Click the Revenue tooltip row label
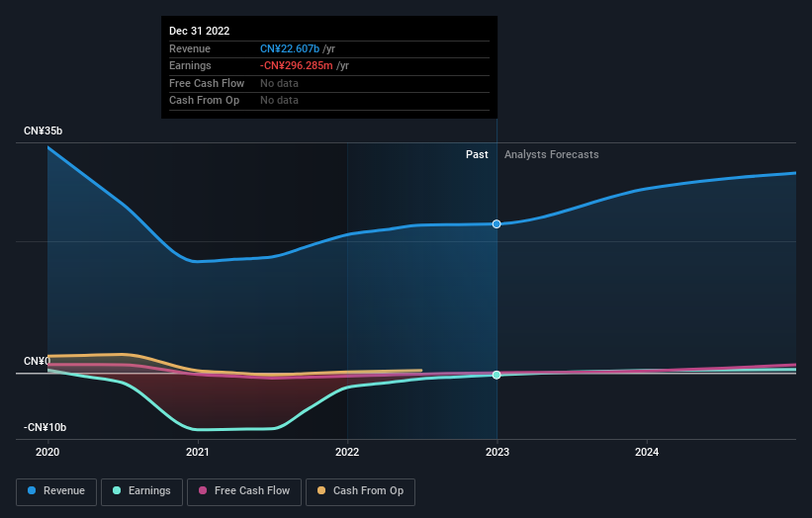The width and height of the screenshot is (812, 518). 190,48
